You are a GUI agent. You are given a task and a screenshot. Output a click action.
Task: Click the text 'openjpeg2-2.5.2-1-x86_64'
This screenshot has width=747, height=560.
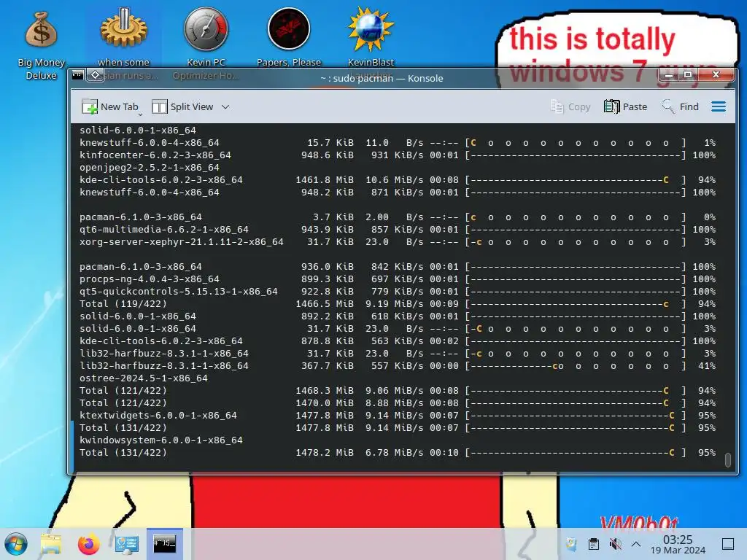click(x=150, y=168)
